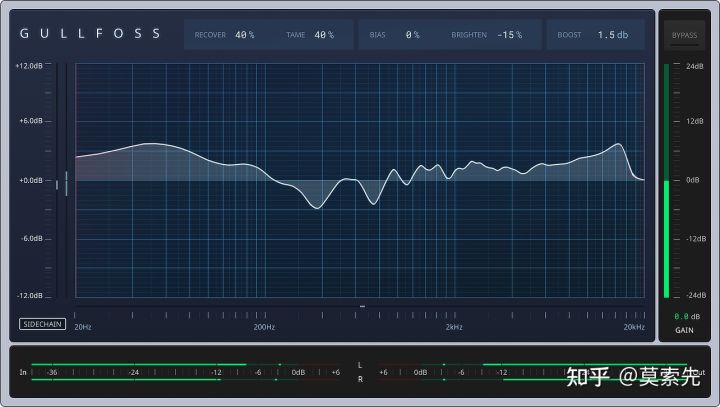Set the BOOST 1.5 db value
This screenshot has width=720, height=407.
593,35
